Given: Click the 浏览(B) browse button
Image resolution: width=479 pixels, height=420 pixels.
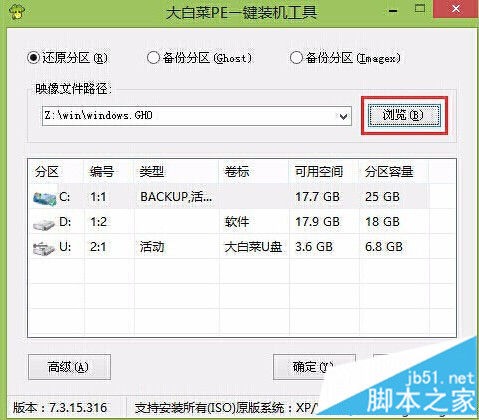Looking at the screenshot, I should point(404,116).
